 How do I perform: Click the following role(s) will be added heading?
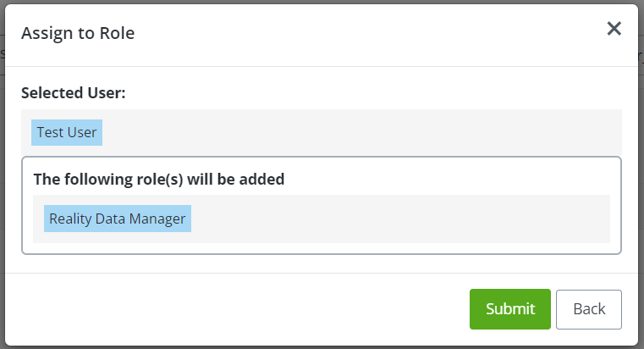point(158,180)
